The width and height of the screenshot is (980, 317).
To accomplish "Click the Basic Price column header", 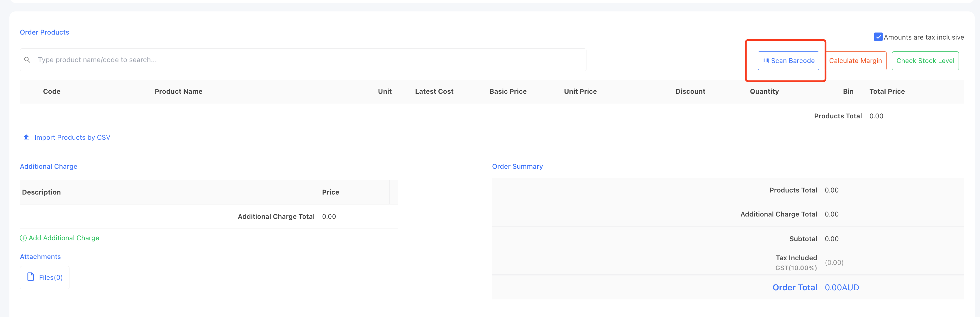I will click(508, 92).
